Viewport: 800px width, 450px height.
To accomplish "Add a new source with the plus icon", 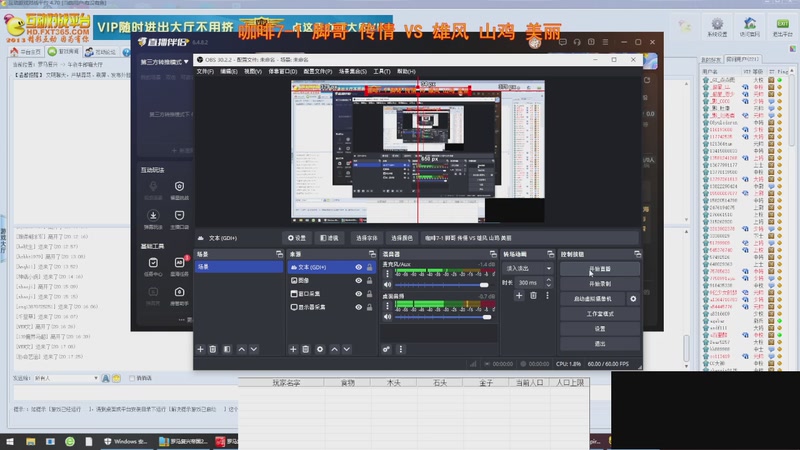I will pyautogui.click(x=293, y=349).
